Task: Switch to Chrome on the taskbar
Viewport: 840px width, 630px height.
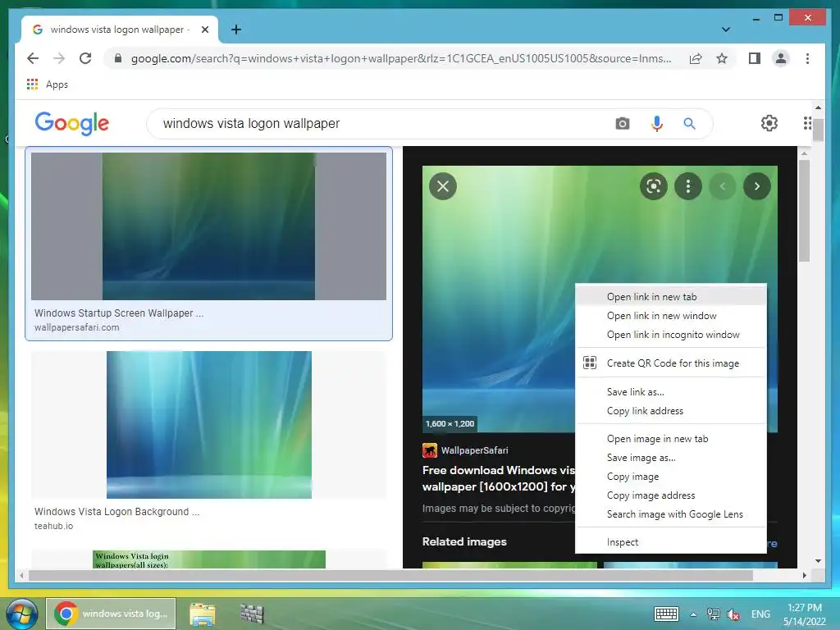Action: coord(111,614)
